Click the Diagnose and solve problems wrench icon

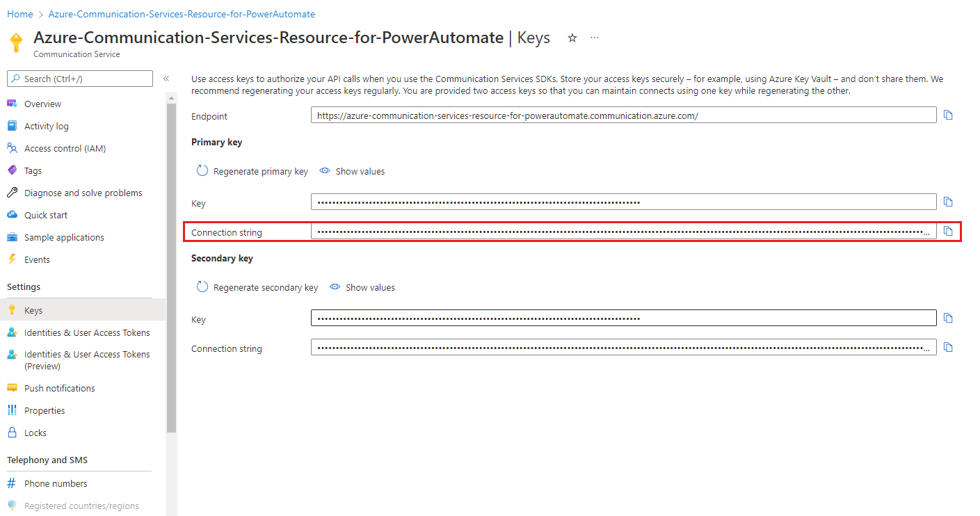point(12,193)
